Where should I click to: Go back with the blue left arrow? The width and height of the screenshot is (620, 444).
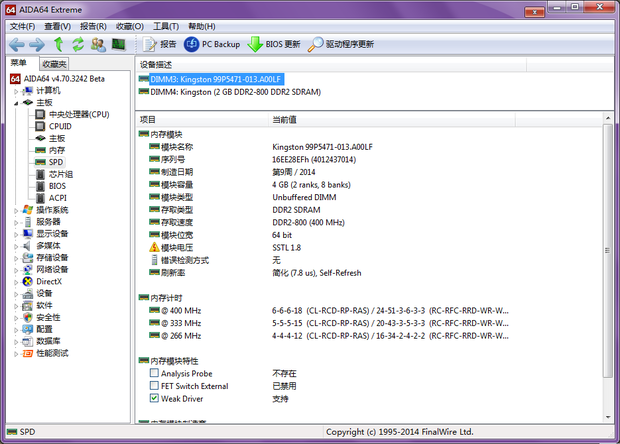pyautogui.click(x=17, y=44)
